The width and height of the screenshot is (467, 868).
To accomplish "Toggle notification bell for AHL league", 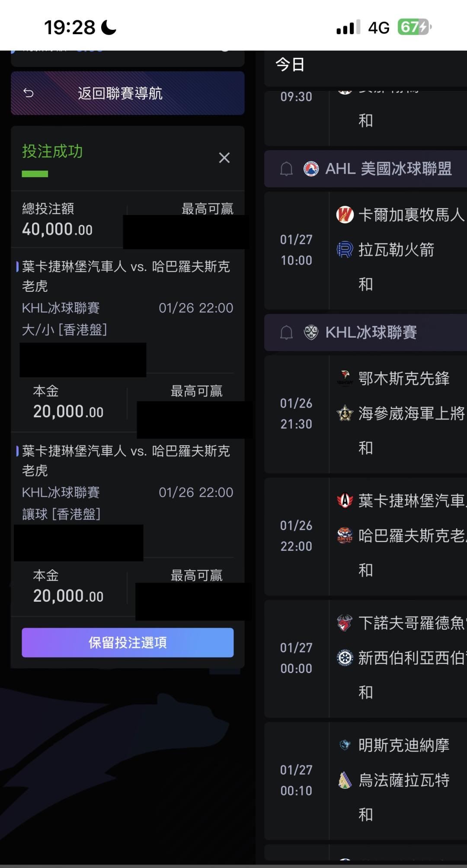I will pyautogui.click(x=286, y=169).
